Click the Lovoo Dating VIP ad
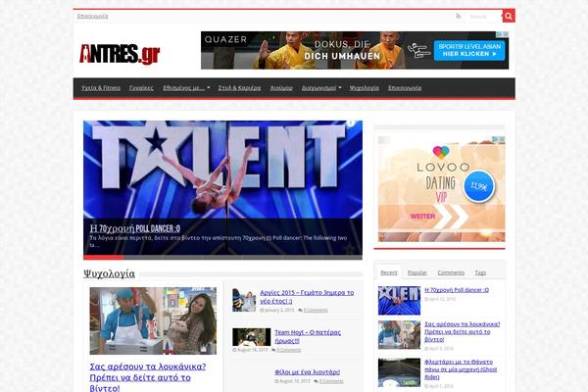Image resolution: width=588 pixels, height=392 pixels. [x=441, y=189]
